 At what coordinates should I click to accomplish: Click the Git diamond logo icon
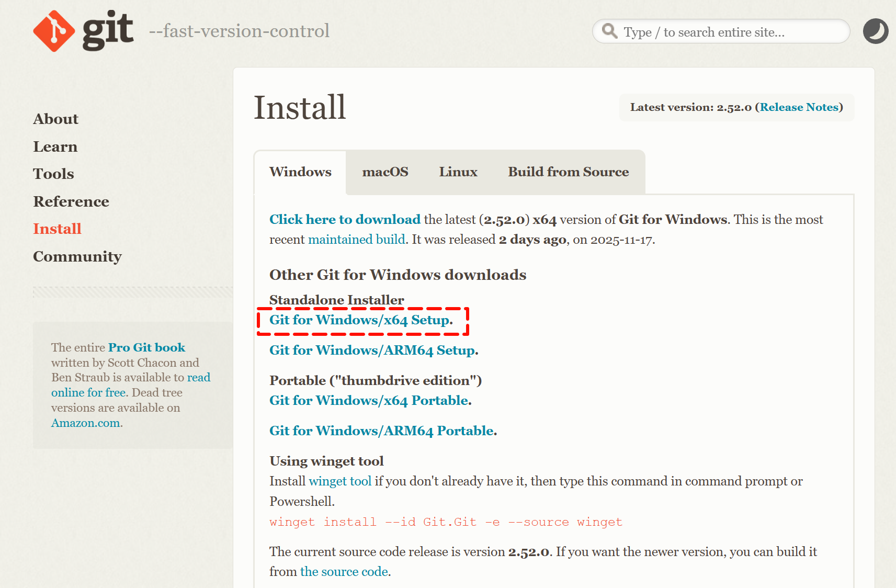pyautogui.click(x=54, y=31)
